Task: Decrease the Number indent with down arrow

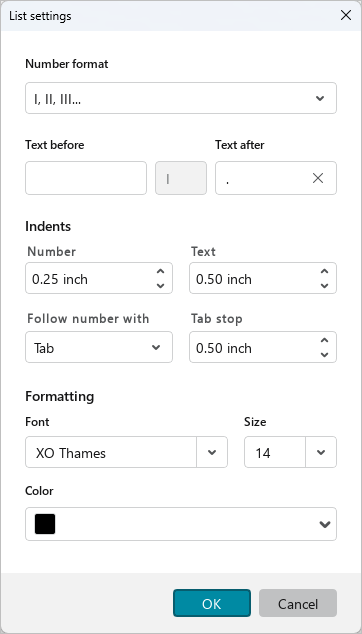Action: [x=161, y=285]
